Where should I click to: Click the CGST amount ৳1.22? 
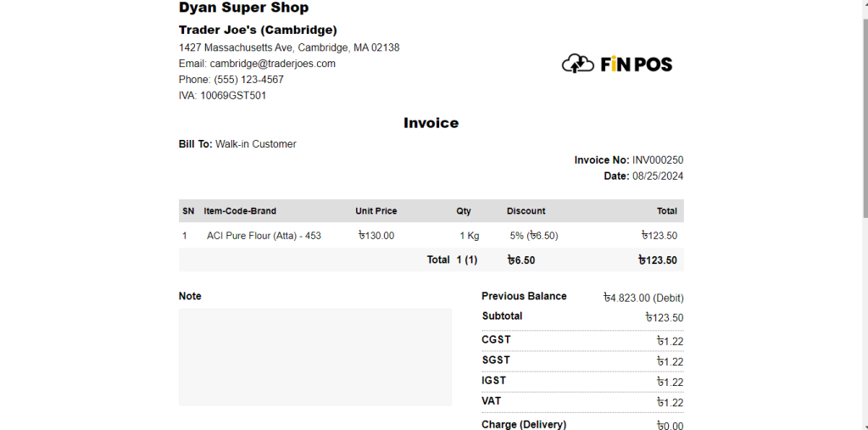pyautogui.click(x=670, y=341)
